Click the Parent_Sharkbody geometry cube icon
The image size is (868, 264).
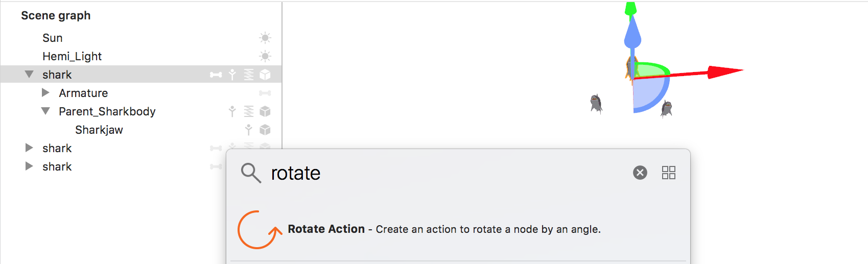(x=265, y=111)
